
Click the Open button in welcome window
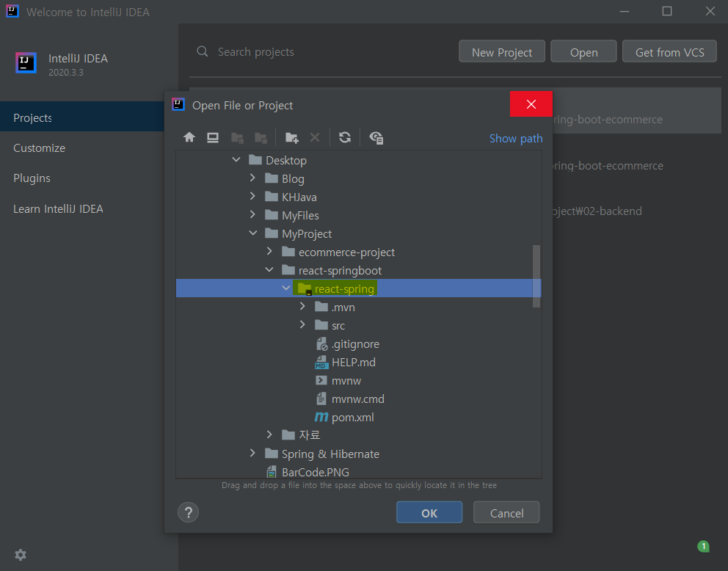(x=583, y=51)
